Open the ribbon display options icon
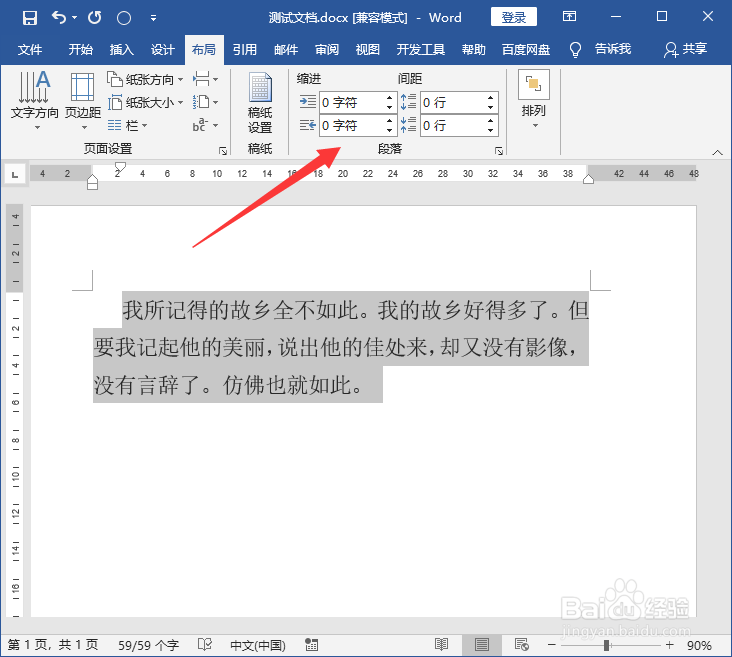Image resolution: width=732 pixels, height=657 pixels. coord(569,17)
